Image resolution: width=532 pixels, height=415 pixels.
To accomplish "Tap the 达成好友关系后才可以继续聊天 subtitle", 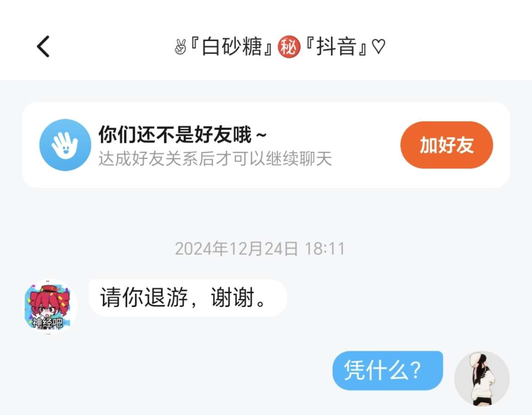I will 215,159.
